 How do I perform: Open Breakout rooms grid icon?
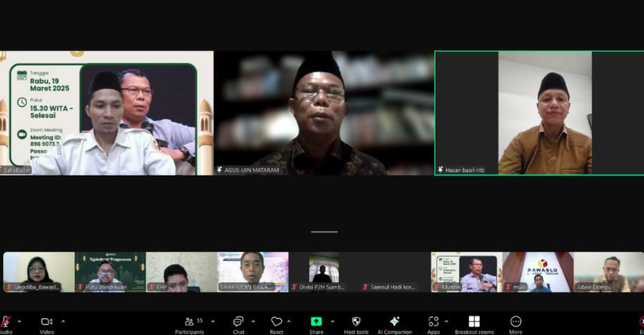pyautogui.click(x=474, y=321)
